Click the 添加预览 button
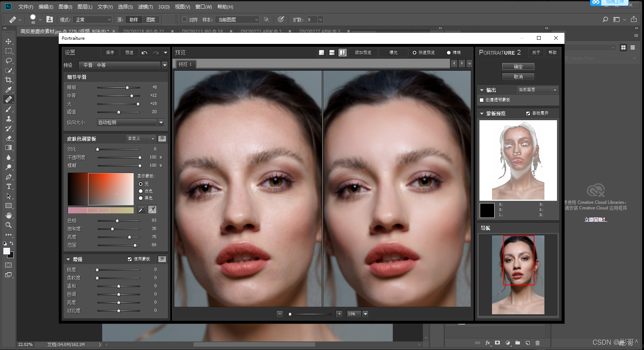The image size is (644, 350). point(363,52)
